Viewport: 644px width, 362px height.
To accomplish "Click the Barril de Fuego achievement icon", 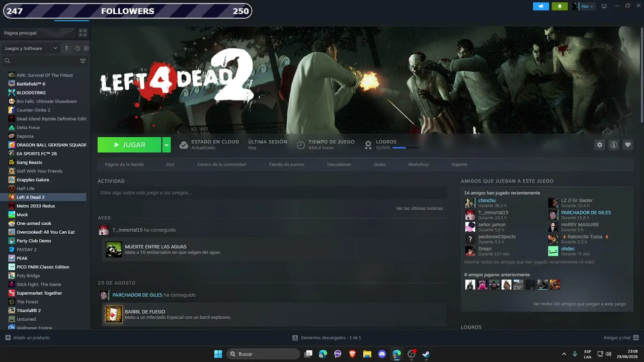I will click(114, 314).
